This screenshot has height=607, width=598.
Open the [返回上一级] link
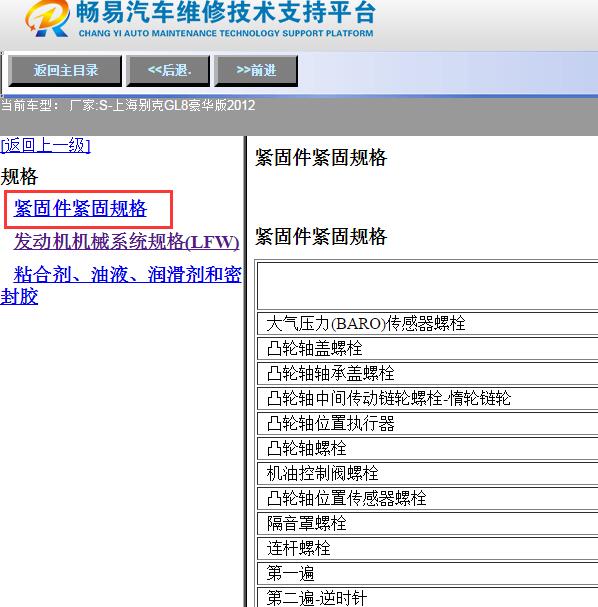pos(46,146)
